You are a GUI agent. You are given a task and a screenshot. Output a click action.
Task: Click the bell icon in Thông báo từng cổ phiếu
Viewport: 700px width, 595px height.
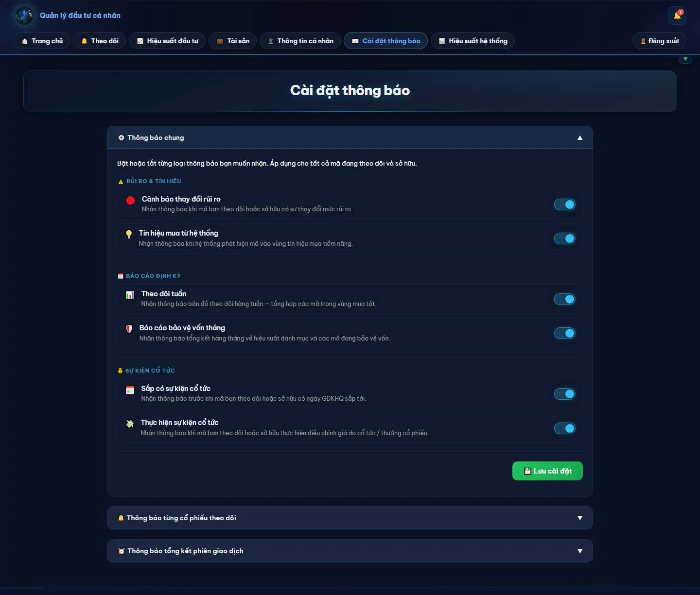pos(121,518)
